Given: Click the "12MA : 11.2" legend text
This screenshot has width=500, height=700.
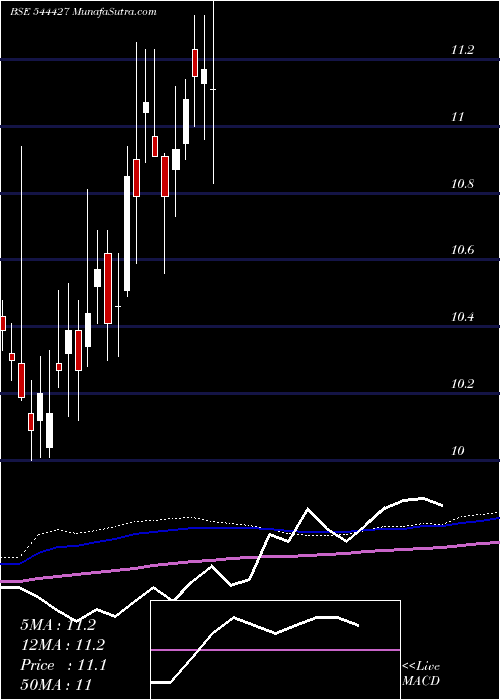Looking at the screenshot, I should [62, 645].
